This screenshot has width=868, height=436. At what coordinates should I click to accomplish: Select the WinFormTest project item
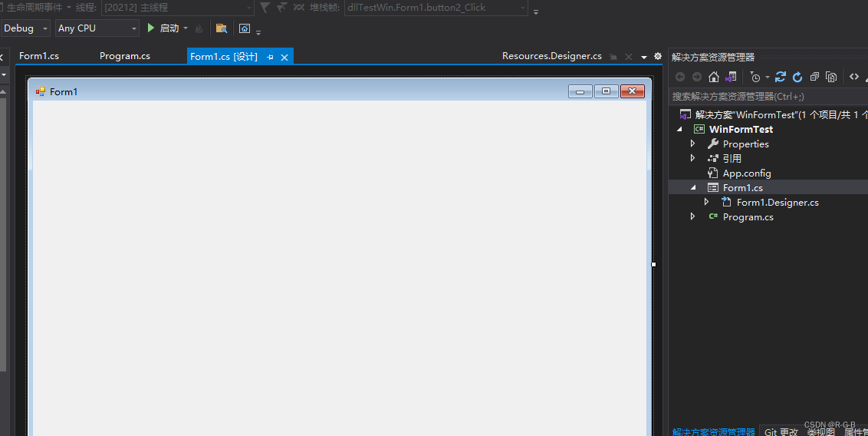coord(741,129)
